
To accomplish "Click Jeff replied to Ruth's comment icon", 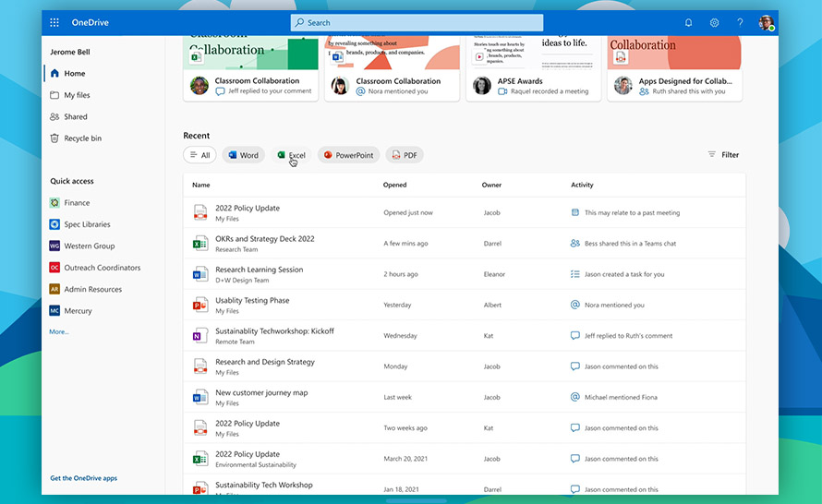I will (575, 336).
